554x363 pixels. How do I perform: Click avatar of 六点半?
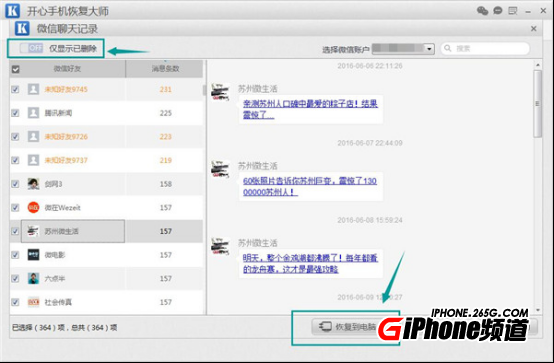click(34, 279)
